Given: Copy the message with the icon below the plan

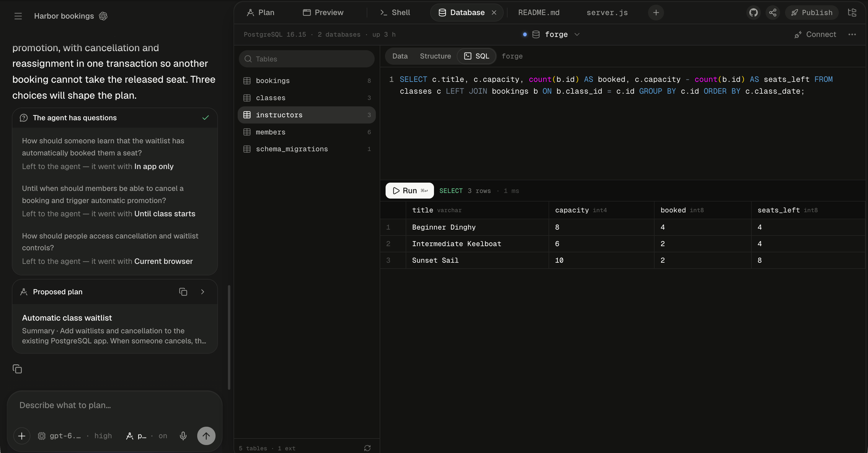Looking at the screenshot, I should coord(17,369).
